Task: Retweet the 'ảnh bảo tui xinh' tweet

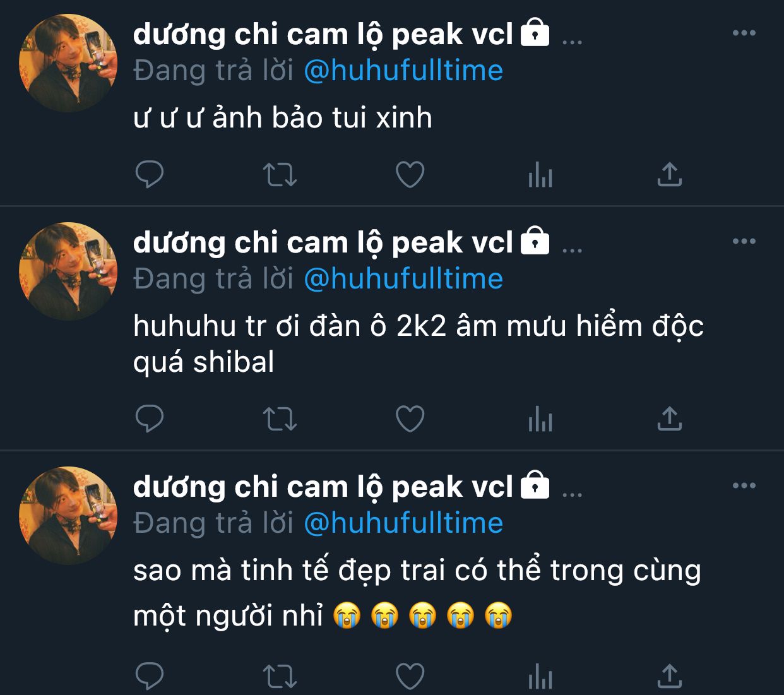Action: coord(280,175)
